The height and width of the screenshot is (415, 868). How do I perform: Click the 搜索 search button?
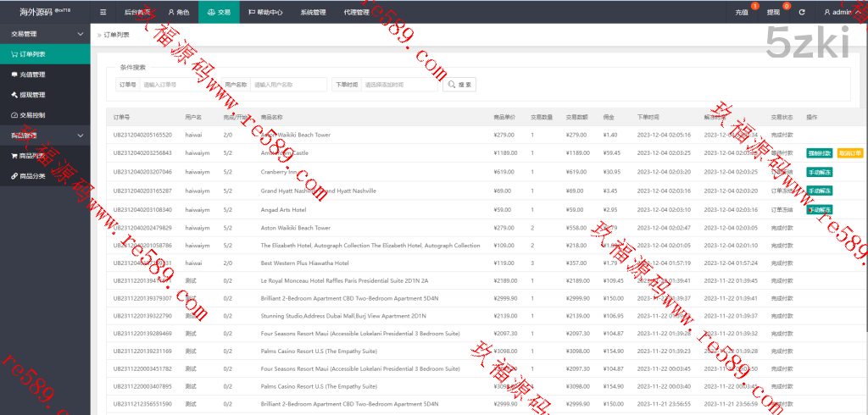[x=459, y=85]
